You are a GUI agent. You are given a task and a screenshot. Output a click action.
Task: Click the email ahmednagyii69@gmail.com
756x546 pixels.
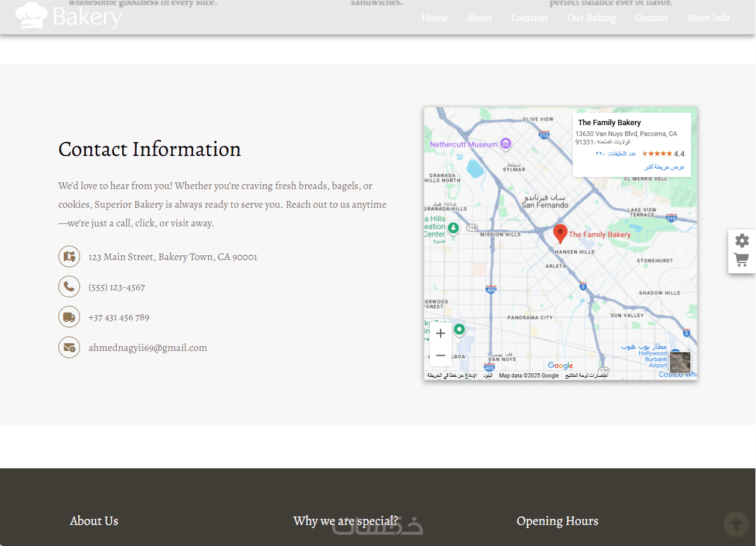pos(147,348)
